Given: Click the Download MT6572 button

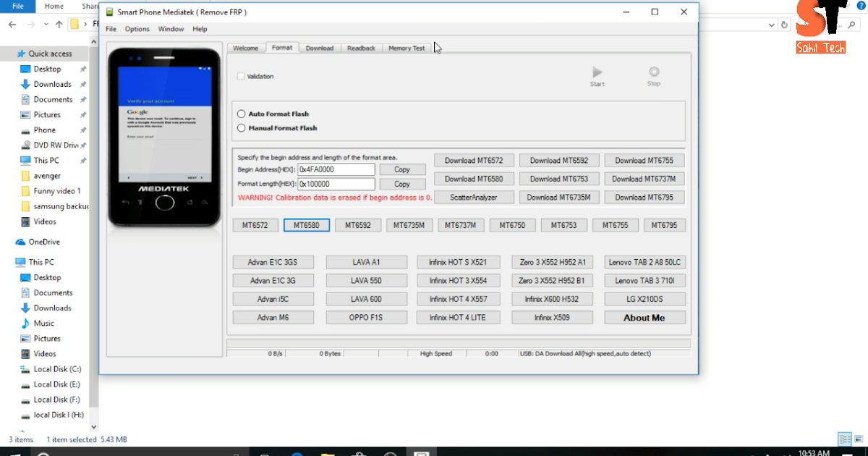Looking at the screenshot, I should pyautogui.click(x=474, y=160).
